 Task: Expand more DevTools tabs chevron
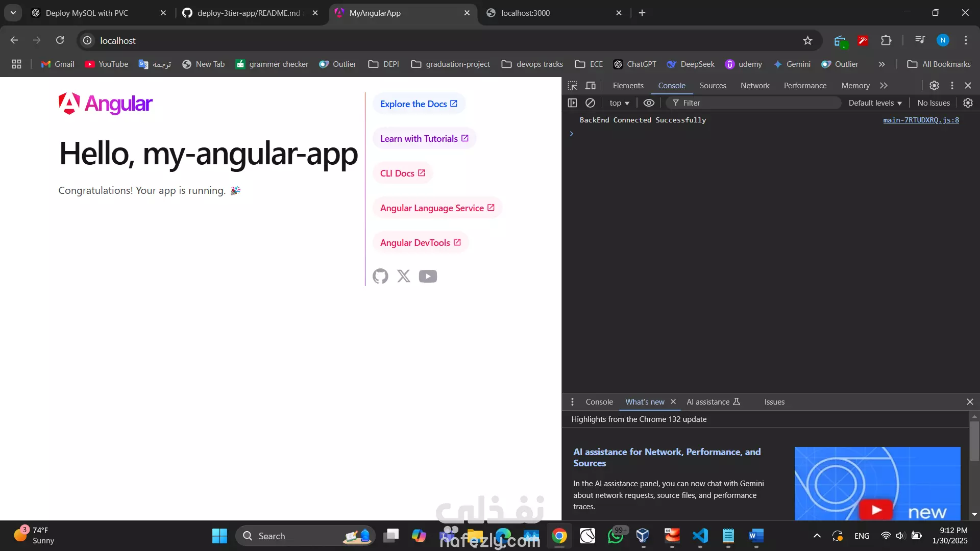click(x=884, y=86)
